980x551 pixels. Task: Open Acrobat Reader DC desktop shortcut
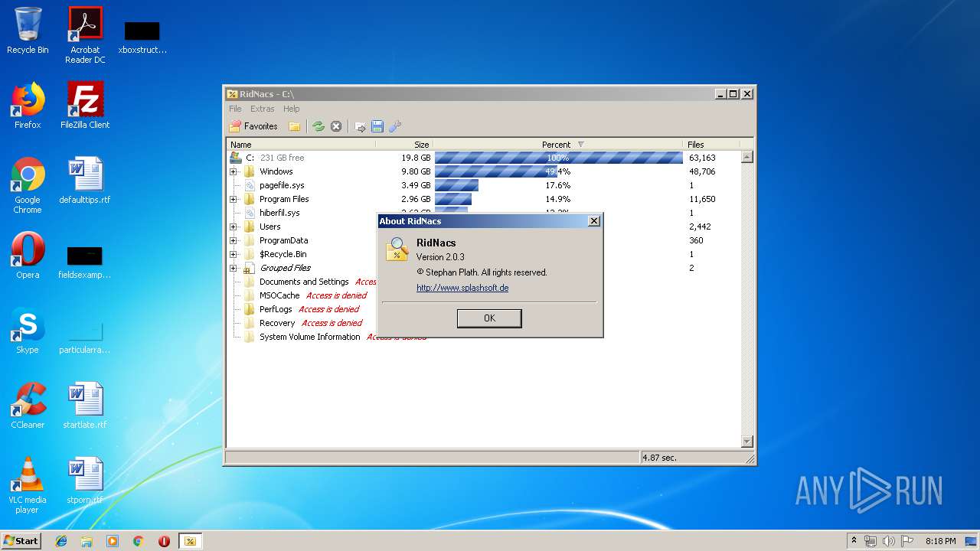[x=85, y=34]
